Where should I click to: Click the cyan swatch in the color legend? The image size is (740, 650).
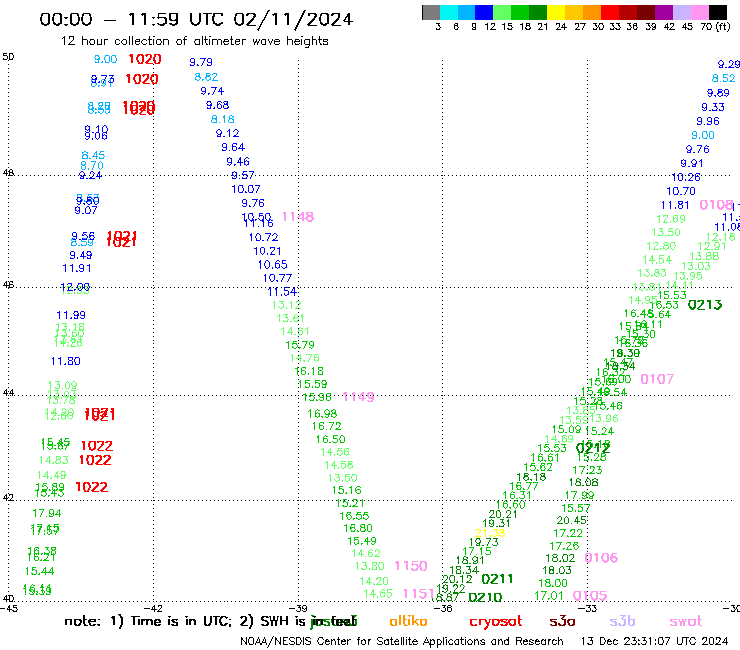tap(449, 12)
